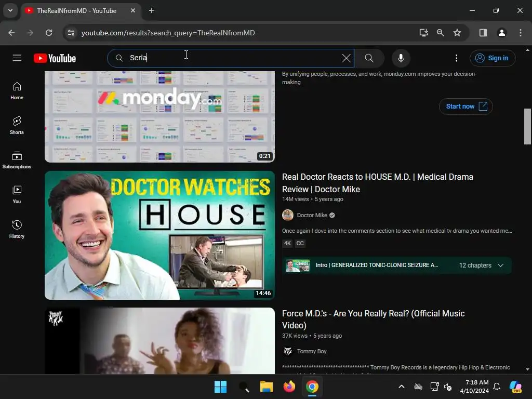Open the notifications bell in taskbar
This screenshot has height=399, width=532.
pyautogui.click(x=497, y=387)
